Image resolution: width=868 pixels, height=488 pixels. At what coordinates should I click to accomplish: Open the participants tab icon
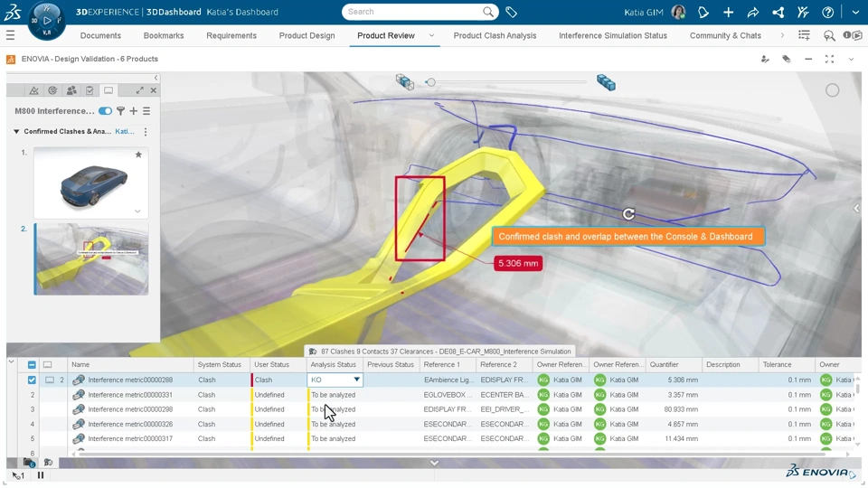click(x=71, y=90)
